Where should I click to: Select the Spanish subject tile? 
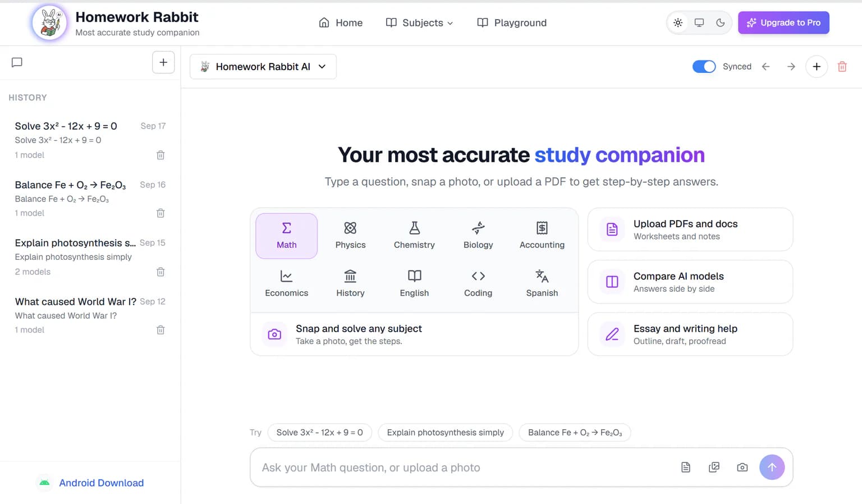tap(542, 284)
